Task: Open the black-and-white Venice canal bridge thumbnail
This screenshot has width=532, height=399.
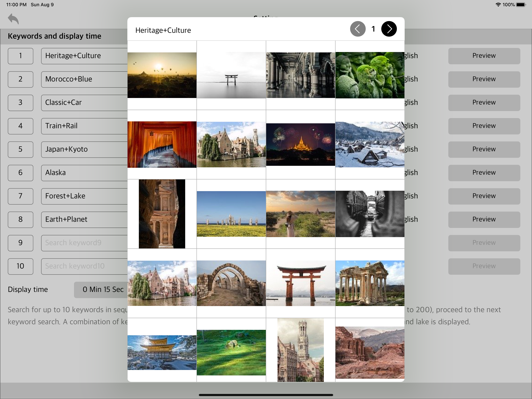Action: 370,214
